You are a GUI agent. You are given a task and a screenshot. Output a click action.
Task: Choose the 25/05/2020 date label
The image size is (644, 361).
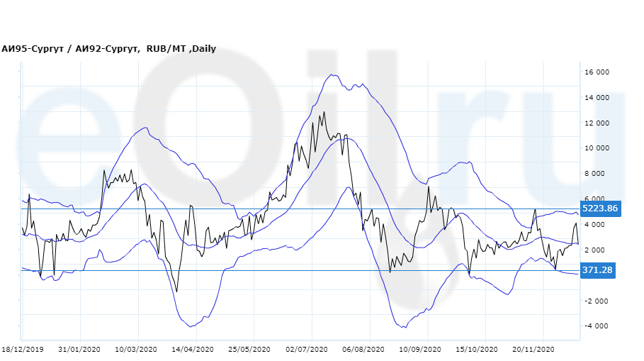[249, 350]
